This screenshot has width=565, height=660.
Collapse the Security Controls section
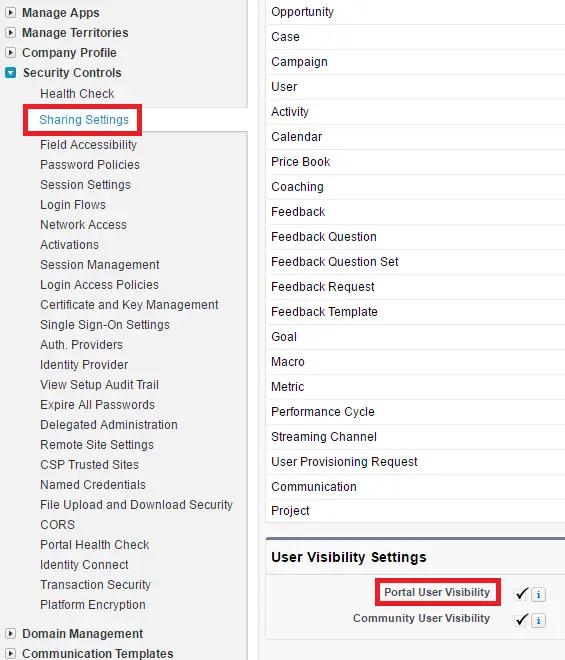[x=11, y=72]
